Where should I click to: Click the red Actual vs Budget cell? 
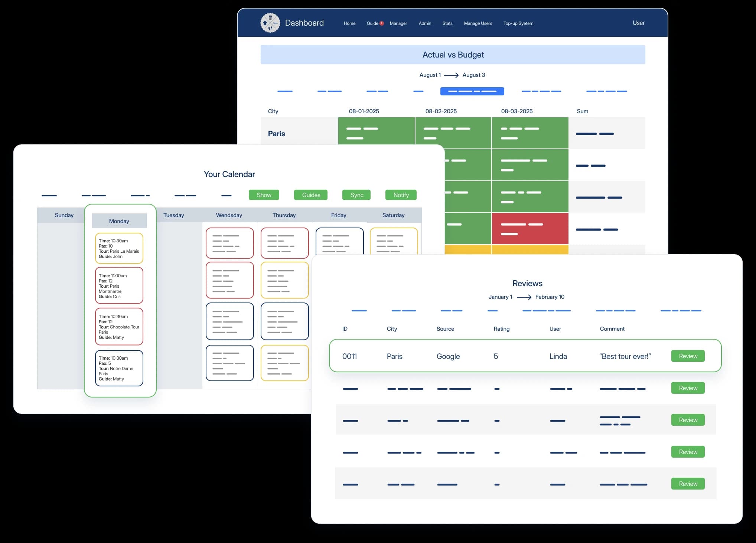[530, 229]
